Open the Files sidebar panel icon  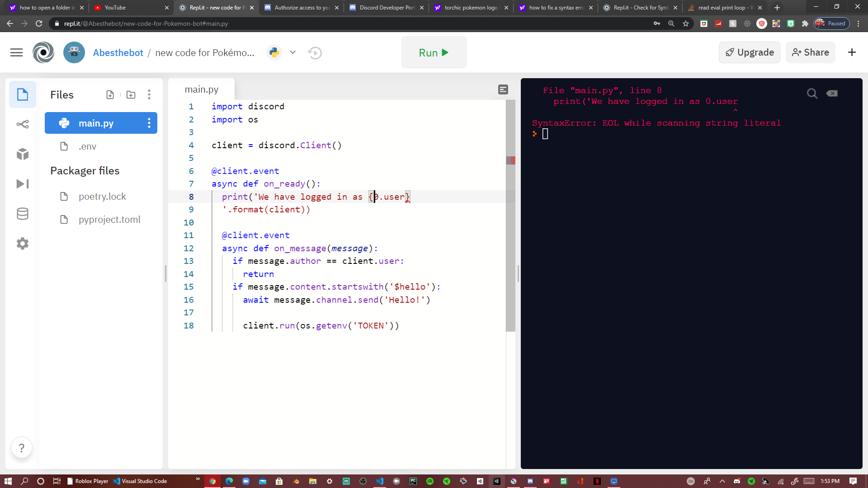point(23,94)
